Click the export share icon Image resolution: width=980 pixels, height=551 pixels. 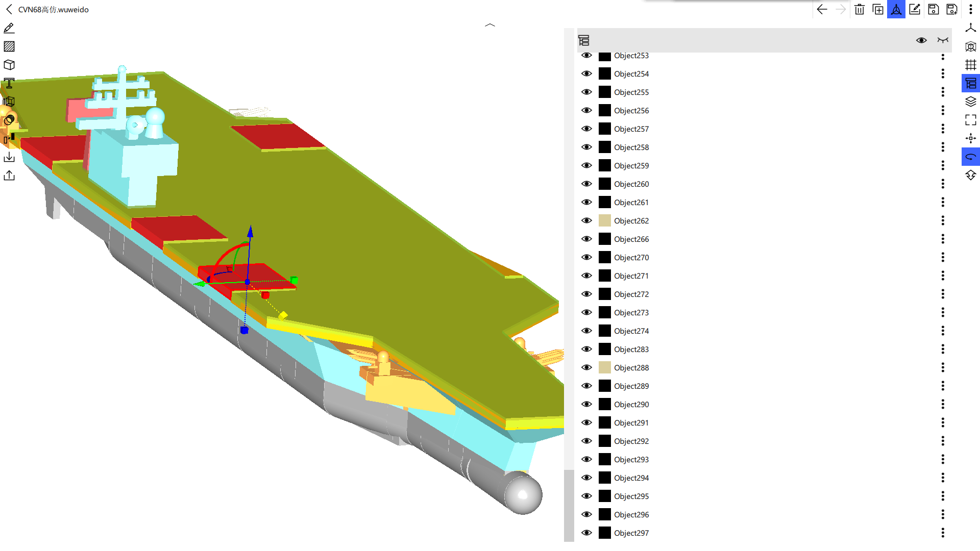(x=9, y=176)
